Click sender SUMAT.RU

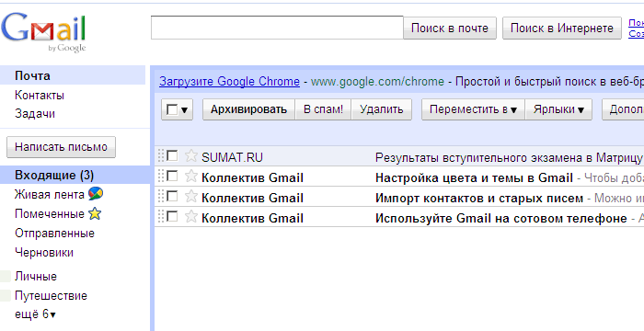(x=232, y=158)
